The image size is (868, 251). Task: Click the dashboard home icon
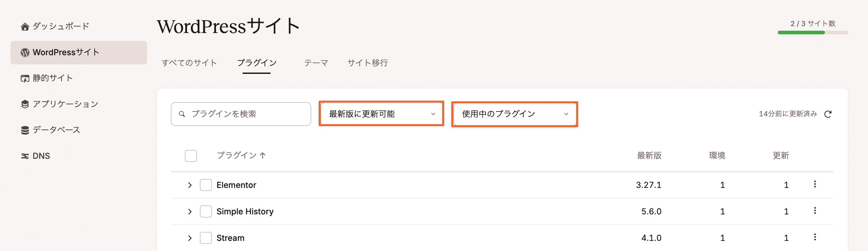click(25, 26)
